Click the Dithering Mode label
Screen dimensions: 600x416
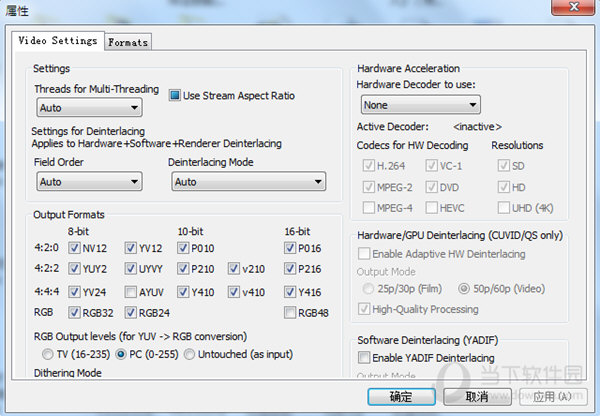tap(68, 373)
